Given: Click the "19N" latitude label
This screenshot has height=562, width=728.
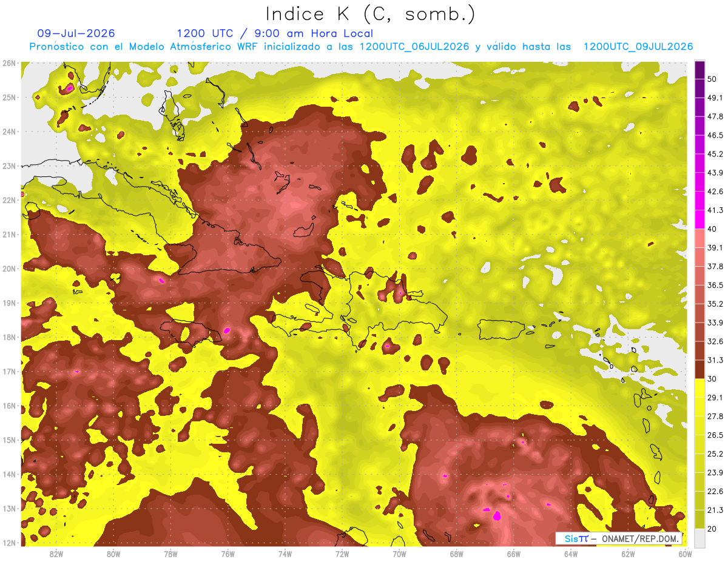Looking at the screenshot, I should (x=9, y=303).
